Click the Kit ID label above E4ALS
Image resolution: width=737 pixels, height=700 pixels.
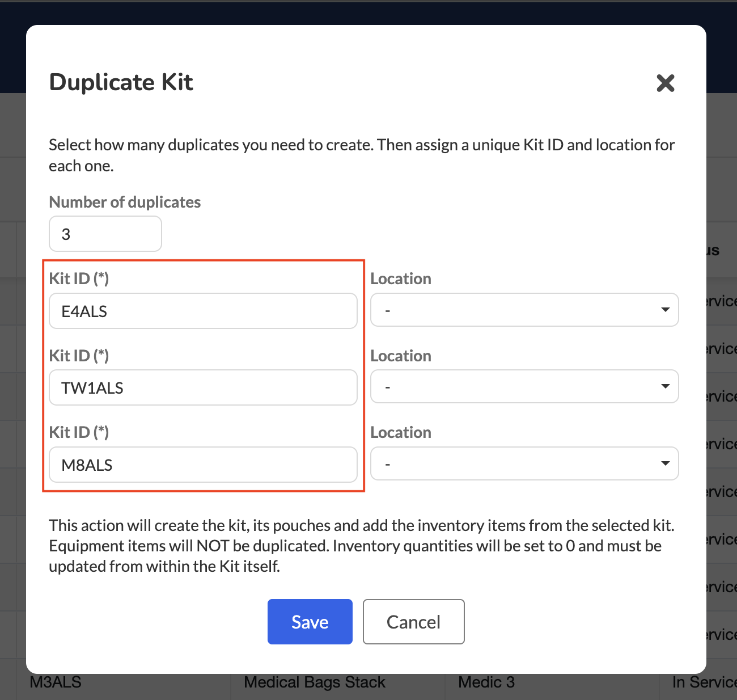(x=79, y=279)
